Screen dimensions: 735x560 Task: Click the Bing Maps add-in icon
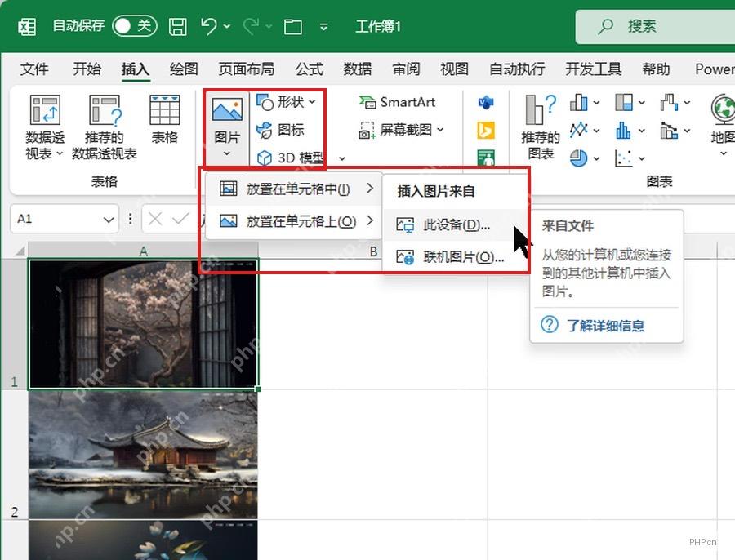point(486,131)
